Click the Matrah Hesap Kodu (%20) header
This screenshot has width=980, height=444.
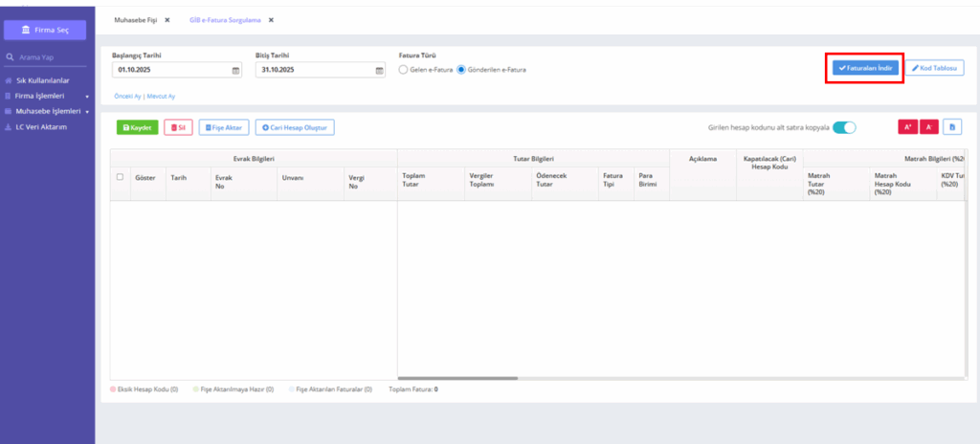coord(902,184)
